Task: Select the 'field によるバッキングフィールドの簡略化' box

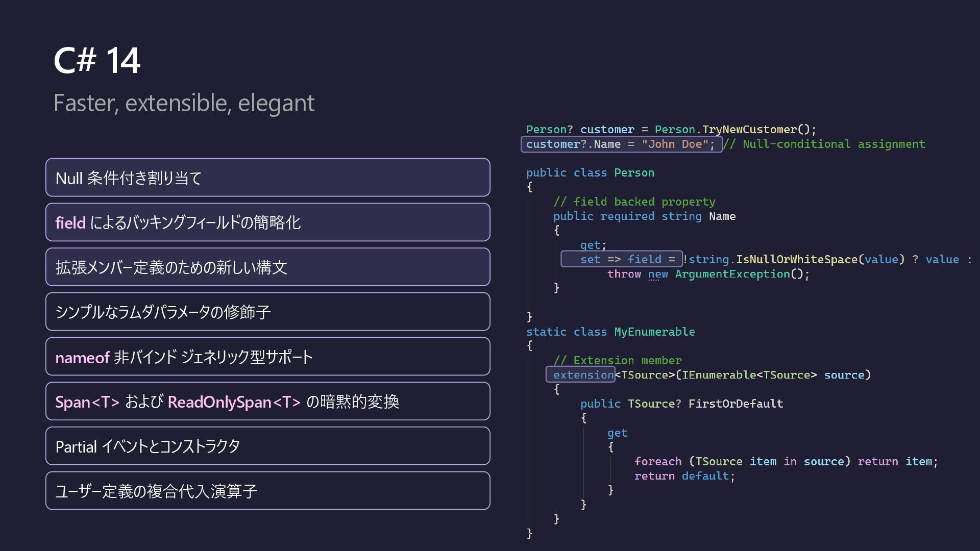Action: pos(267,222)
